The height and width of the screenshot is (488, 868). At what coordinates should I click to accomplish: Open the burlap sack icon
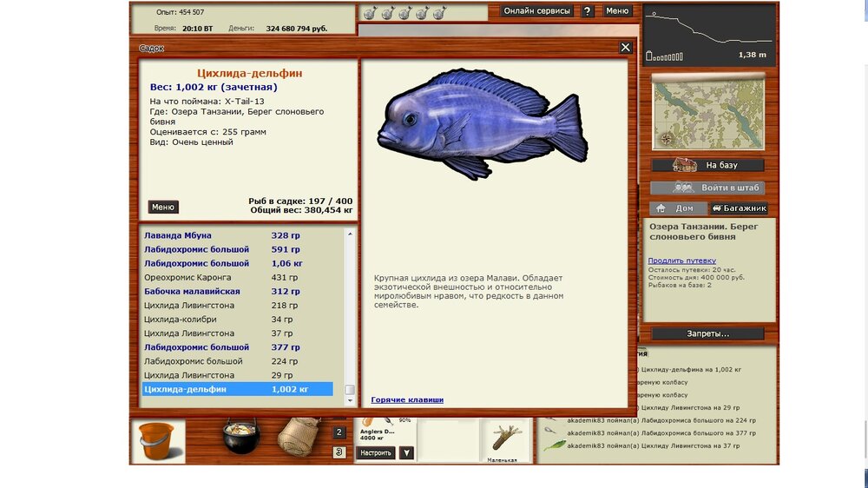tap(298, 437)
